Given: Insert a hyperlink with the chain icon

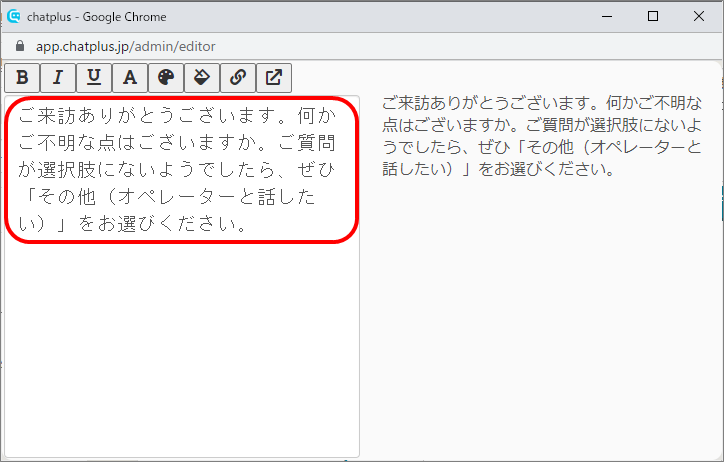Looking at the screenshot, I should click(238, 78).
